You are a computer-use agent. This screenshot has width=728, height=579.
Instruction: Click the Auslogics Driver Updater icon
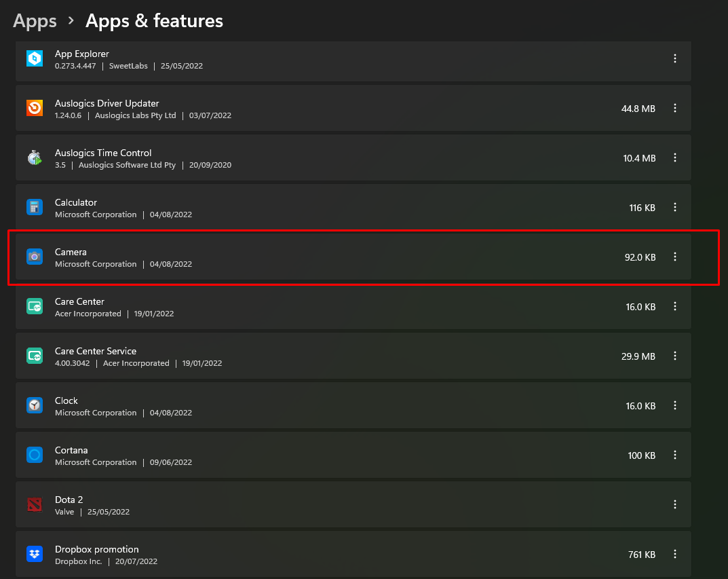click(x=35, y=108)
